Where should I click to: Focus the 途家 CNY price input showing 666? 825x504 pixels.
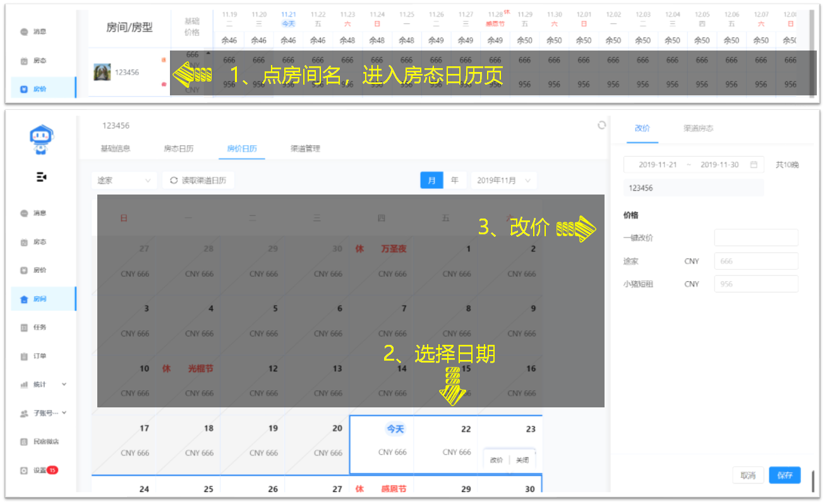tap(756, 261)
